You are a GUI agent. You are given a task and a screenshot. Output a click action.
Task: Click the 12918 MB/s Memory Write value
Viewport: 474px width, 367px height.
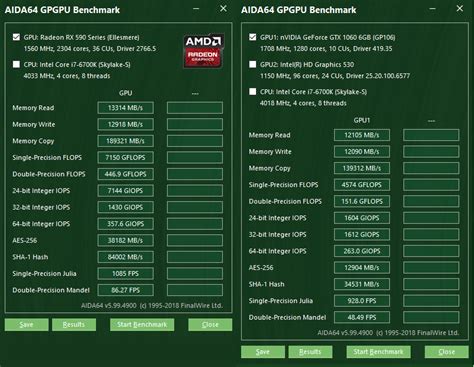point(125,124)
